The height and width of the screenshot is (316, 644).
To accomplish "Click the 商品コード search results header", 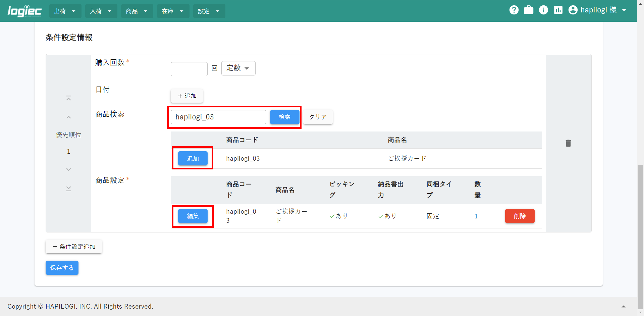I will coord(242,140).
